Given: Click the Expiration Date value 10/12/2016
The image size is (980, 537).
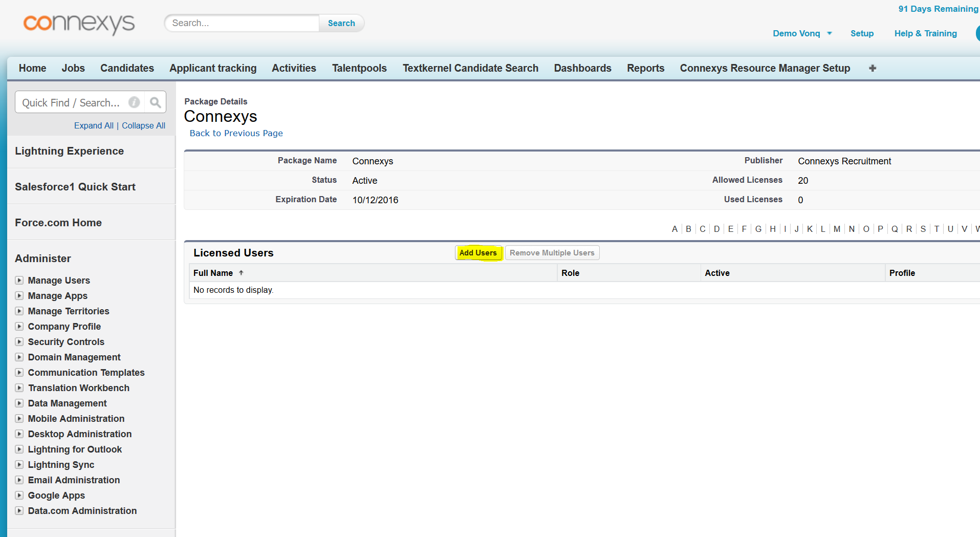Looking at the screenshot, I should (x=375, y=200).
